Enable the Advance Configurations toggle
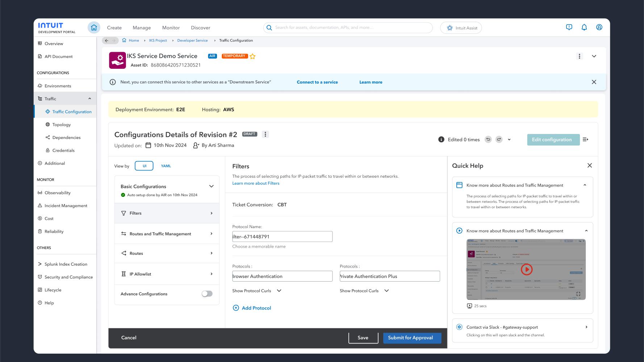This screenshot has width=644, height=362. pos(207,294)
